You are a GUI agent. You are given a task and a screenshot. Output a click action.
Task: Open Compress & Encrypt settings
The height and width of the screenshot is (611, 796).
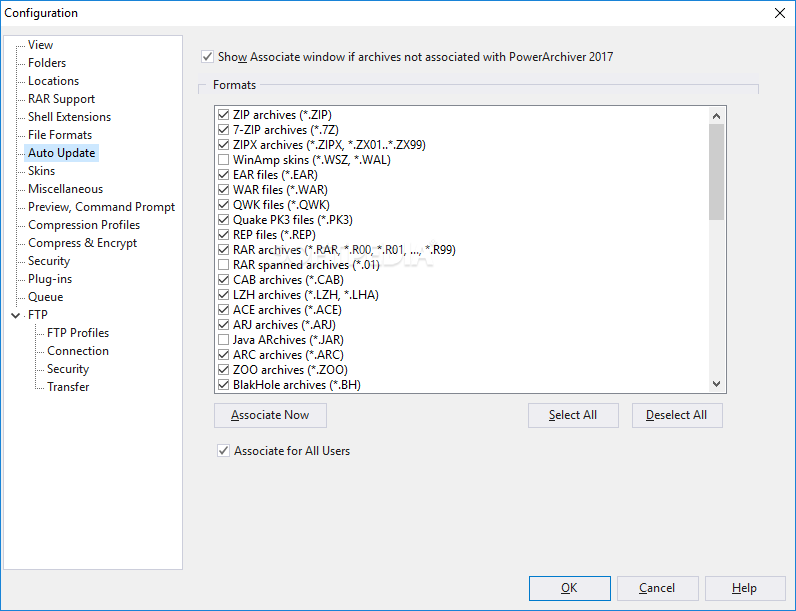[x=82, y=243]
